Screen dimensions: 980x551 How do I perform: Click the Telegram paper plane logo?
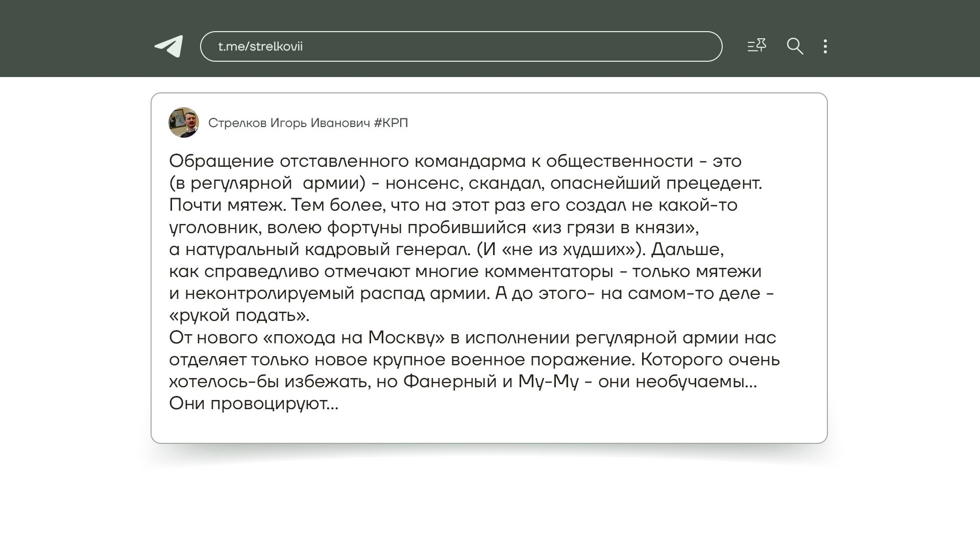[x=169, y=46]
